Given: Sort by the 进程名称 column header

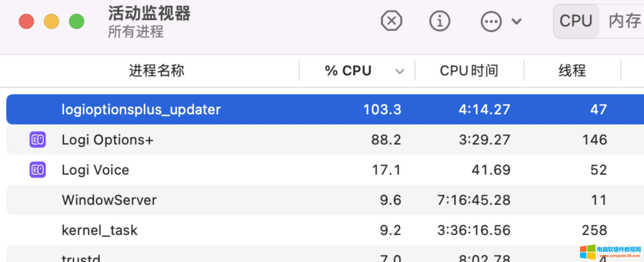Looking at the screenshot, I should click(x=156, y=71).
